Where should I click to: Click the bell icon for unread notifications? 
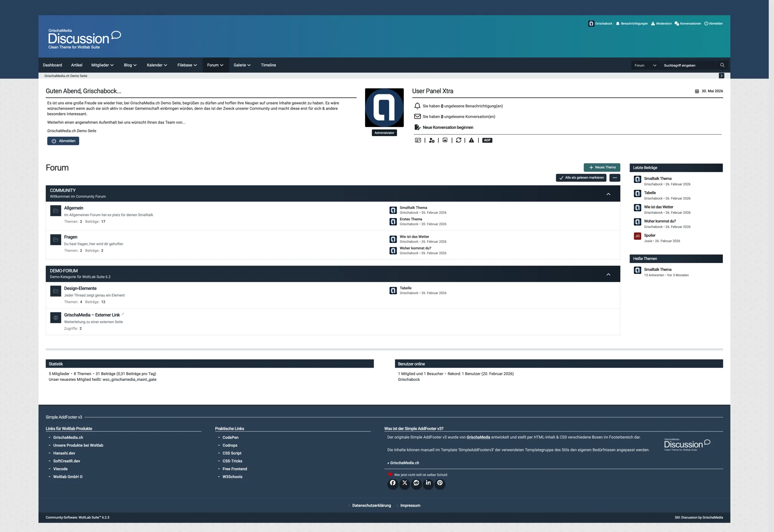[417, 106]
